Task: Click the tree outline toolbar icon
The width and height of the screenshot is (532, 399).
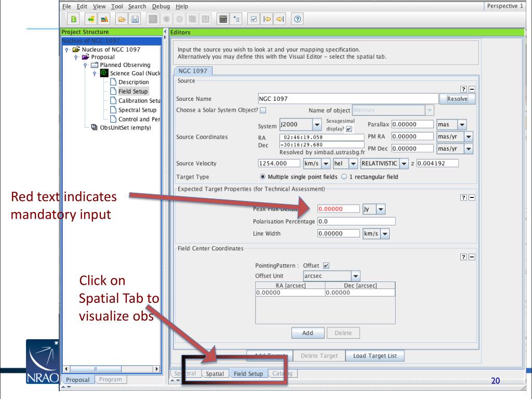Action: [236, 19]
